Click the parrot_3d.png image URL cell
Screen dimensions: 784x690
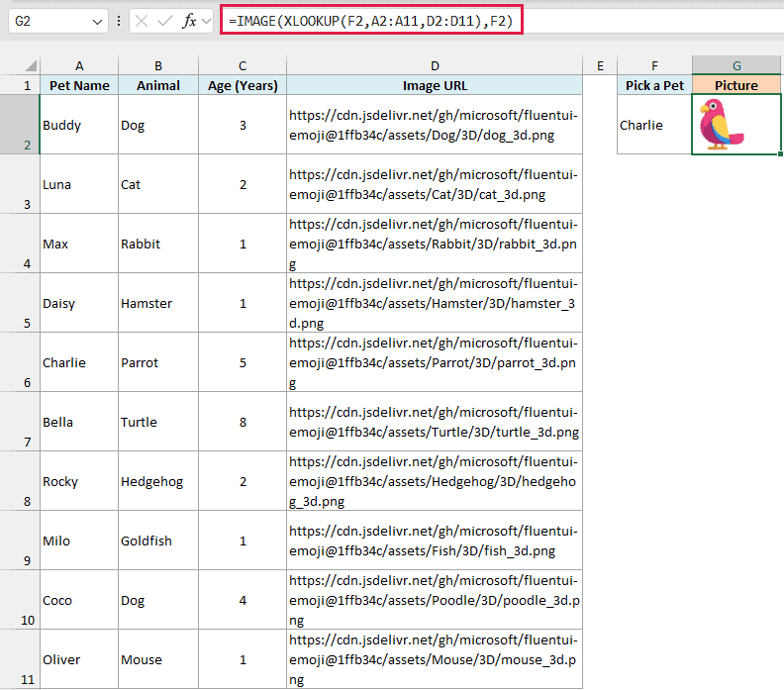[x=435, y=362]
